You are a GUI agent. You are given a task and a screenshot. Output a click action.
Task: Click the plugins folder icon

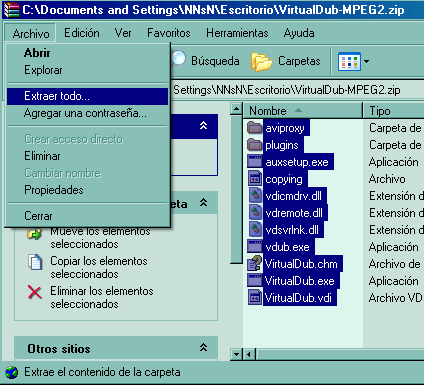pos(255,145)
